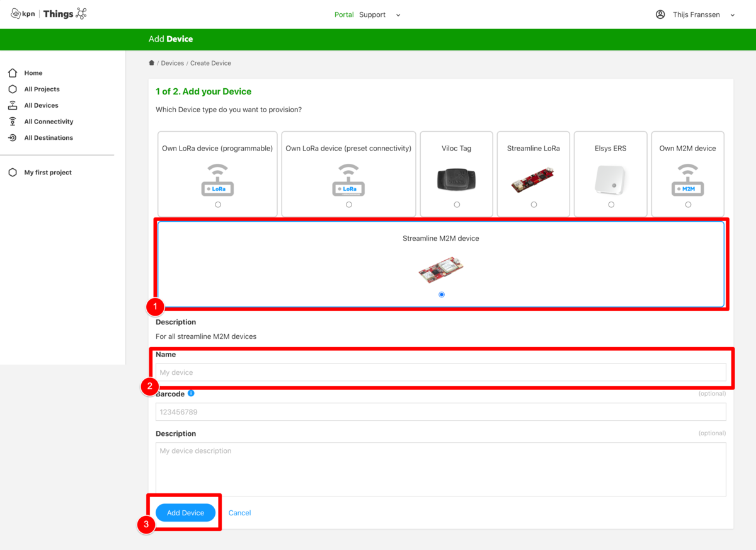Click the All Destinations arrow icon
The width and height of the screenshot is (756, 550).
(13, 138)
